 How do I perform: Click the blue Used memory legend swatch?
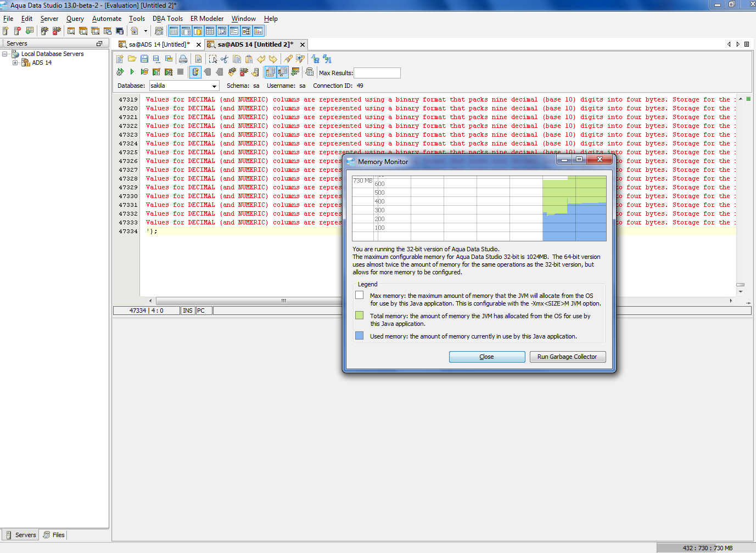click(x=360, y=336)
